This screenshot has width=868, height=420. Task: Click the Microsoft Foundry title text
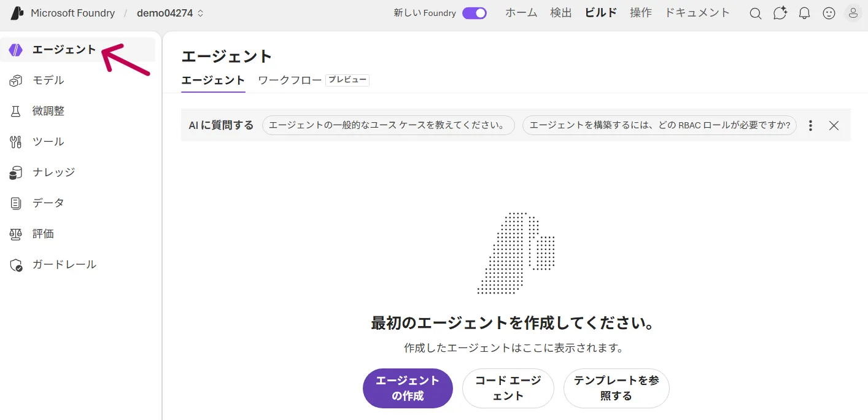[72, 13]
